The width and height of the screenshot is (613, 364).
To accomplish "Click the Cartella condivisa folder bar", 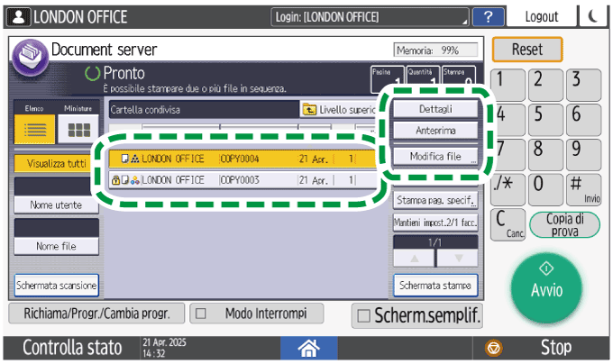I will pos(204,110).
